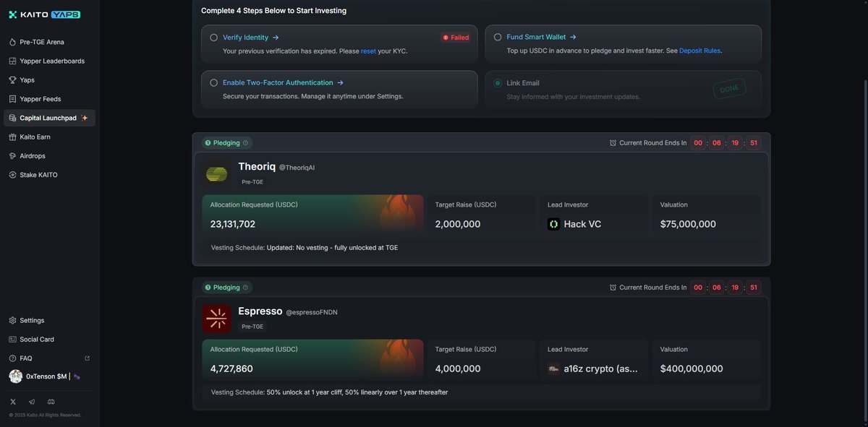Click the Theoriq project logo
The height and width of the screenshot is (427, 868).
tap(216, 173)
